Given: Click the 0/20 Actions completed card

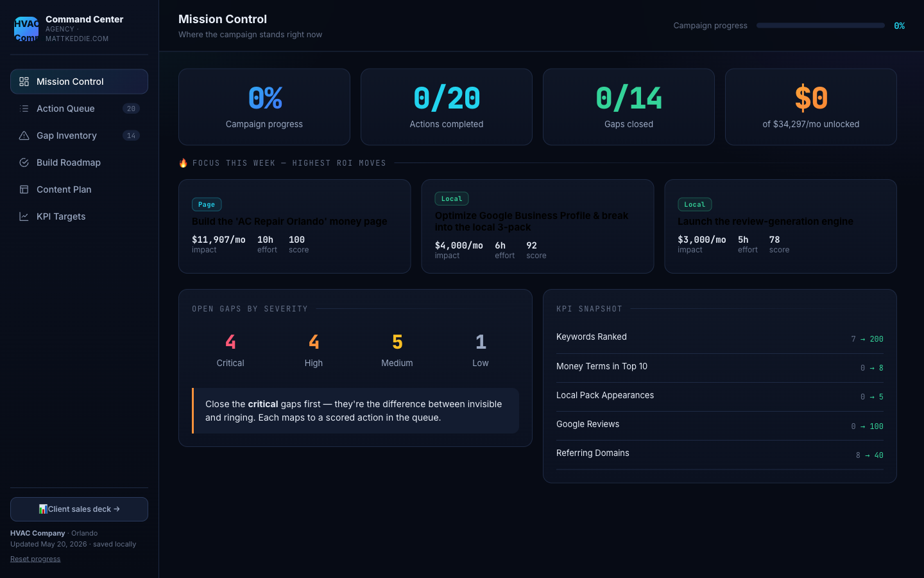Looking at the screenshot, I should pos(447,107).
